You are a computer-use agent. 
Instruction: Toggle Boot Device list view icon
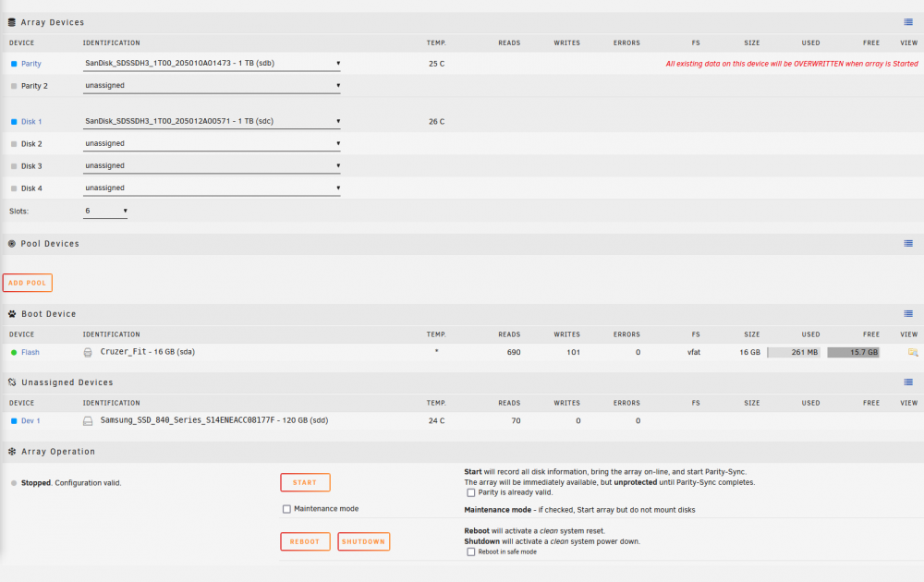908,314
